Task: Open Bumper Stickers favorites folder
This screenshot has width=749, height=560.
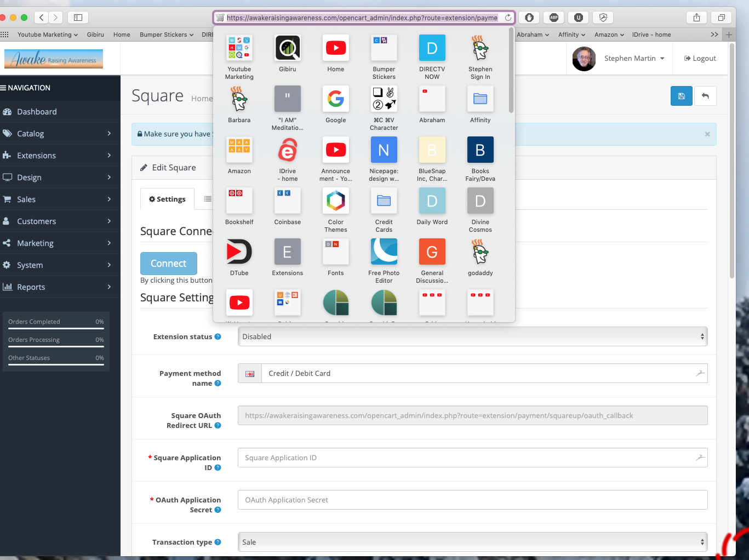Action: coord(384,48)
